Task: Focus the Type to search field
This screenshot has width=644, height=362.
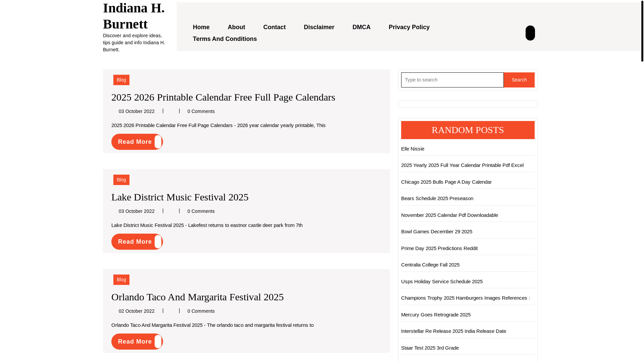Action: tap(452, 80)
